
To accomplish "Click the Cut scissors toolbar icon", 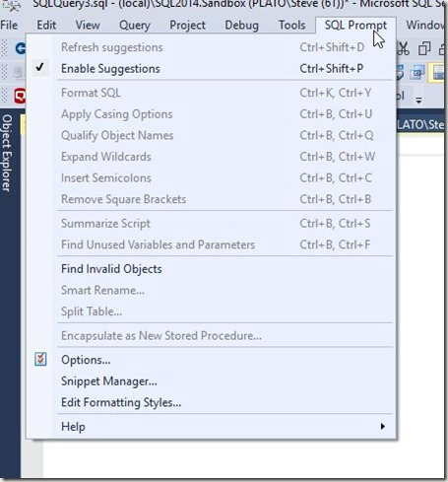I will tap(404, 48).
